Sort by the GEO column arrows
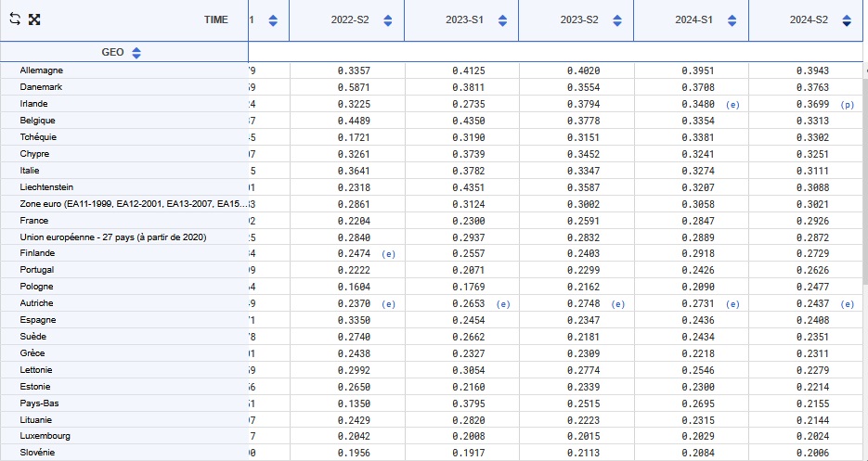The height and width of the screenshot is (461, 868). click(136, 53)
